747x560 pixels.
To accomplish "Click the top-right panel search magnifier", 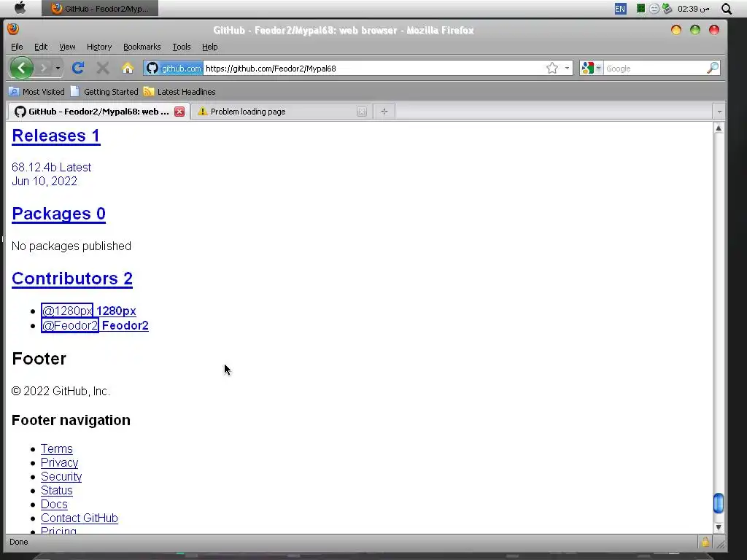I will coord(727,9).
